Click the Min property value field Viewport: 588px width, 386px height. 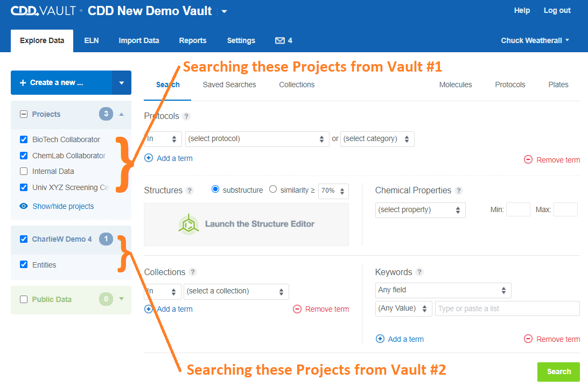[x=518, y=209]
